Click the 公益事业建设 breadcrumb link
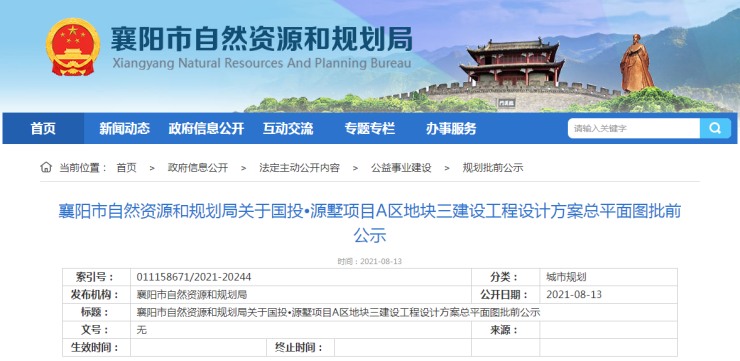 [x=401, y=168]
